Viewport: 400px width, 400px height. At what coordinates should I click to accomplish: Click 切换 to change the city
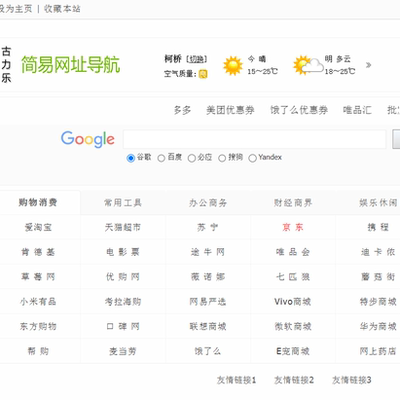coord(196,59)
